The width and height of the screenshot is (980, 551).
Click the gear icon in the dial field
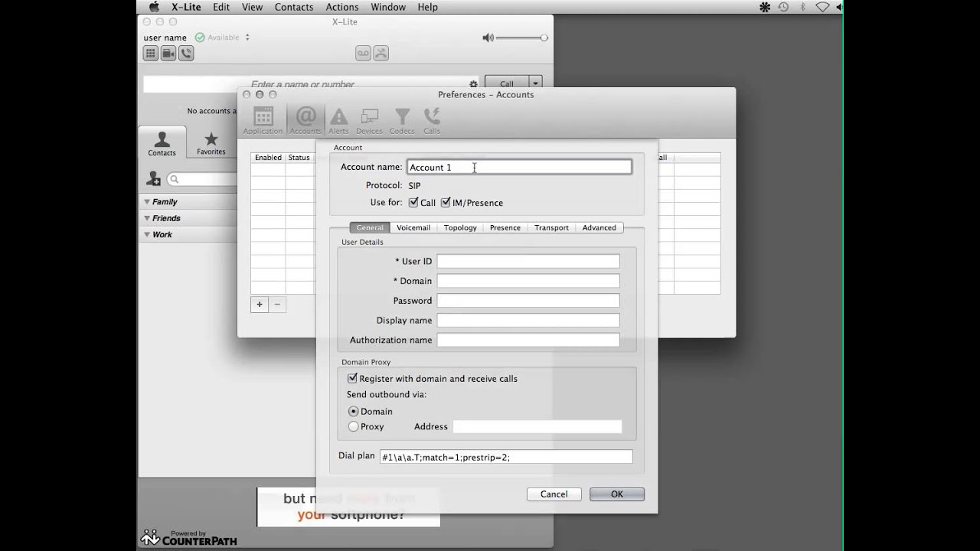(473, 84)
